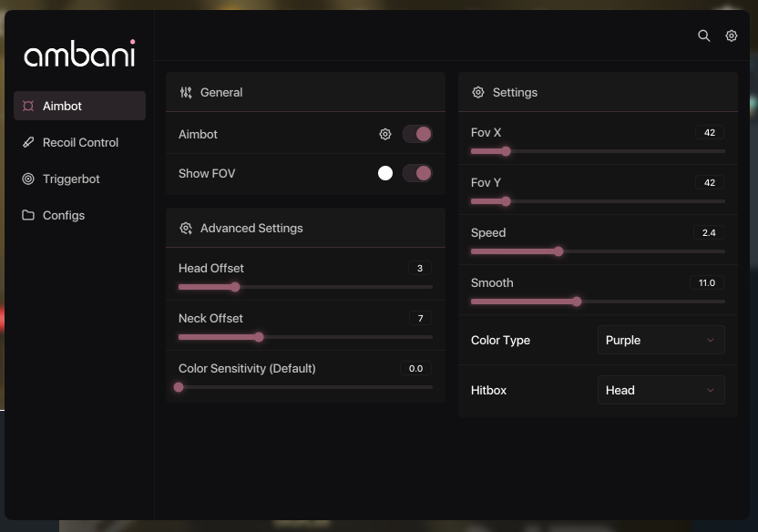This screenshot has width=758, height=532.
Task: Open the top-right settings gear
Action: 732,36
